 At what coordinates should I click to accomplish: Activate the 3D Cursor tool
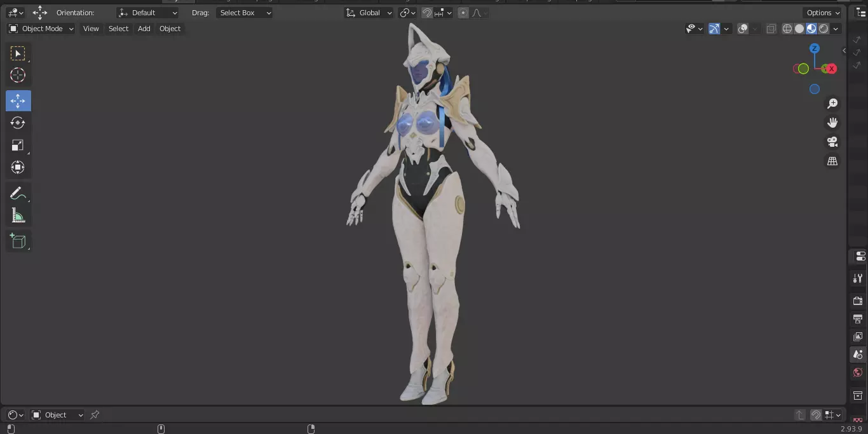[18, 76]
